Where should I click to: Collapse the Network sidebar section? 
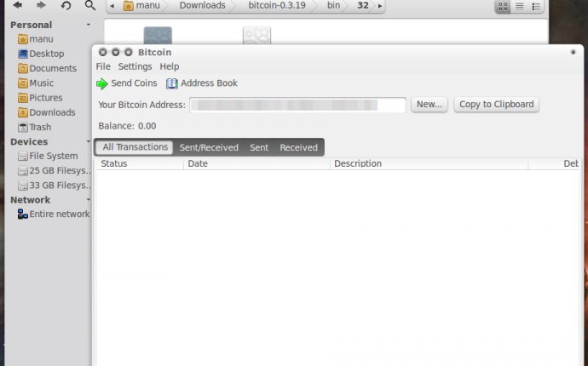89,200
